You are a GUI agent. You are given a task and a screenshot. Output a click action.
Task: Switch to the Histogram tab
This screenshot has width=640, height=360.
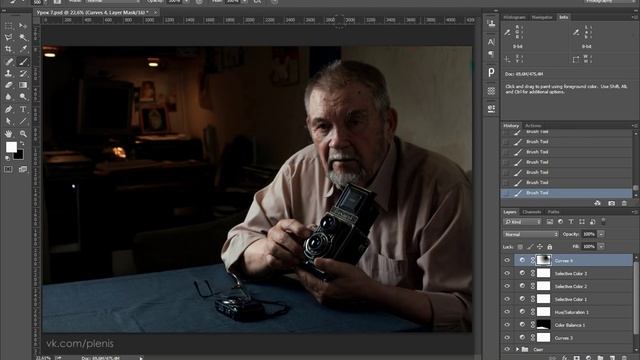coord(514,17)
